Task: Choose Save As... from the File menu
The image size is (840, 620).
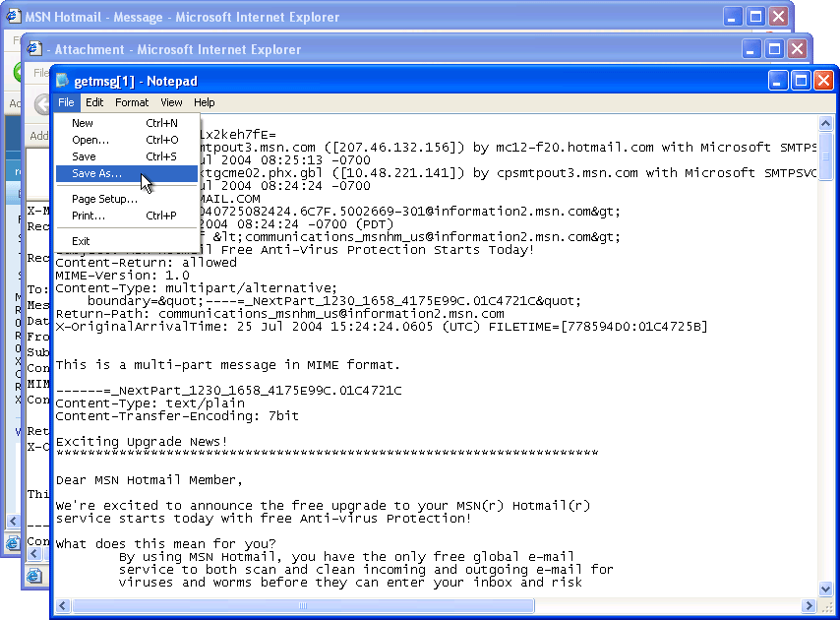Action: pyautogui.click(x=96, y=173)
